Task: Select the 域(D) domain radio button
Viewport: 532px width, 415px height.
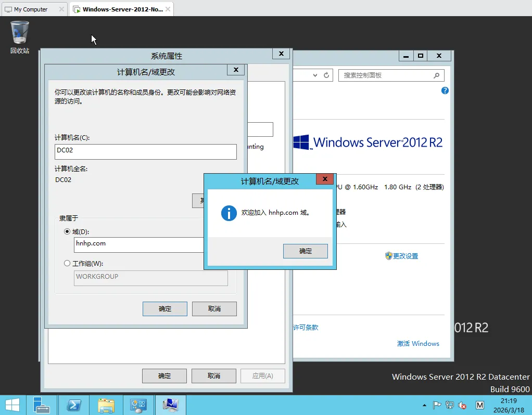Action: (x=67, y=231)
